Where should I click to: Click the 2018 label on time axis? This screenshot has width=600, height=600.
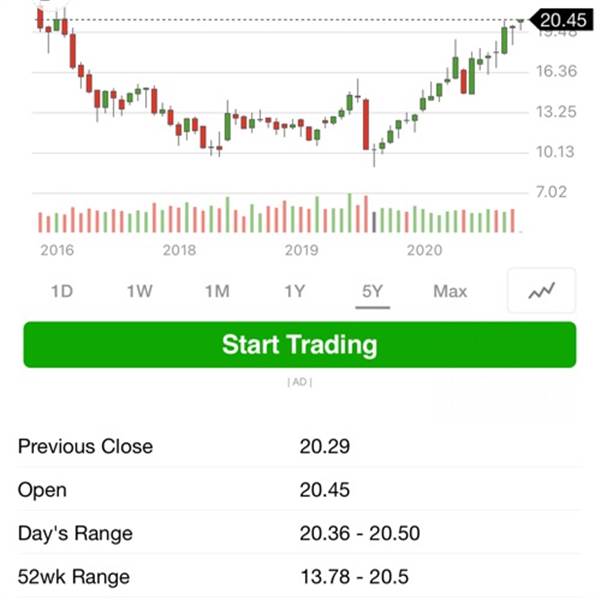pyautogui.click(x=179, y=250)
